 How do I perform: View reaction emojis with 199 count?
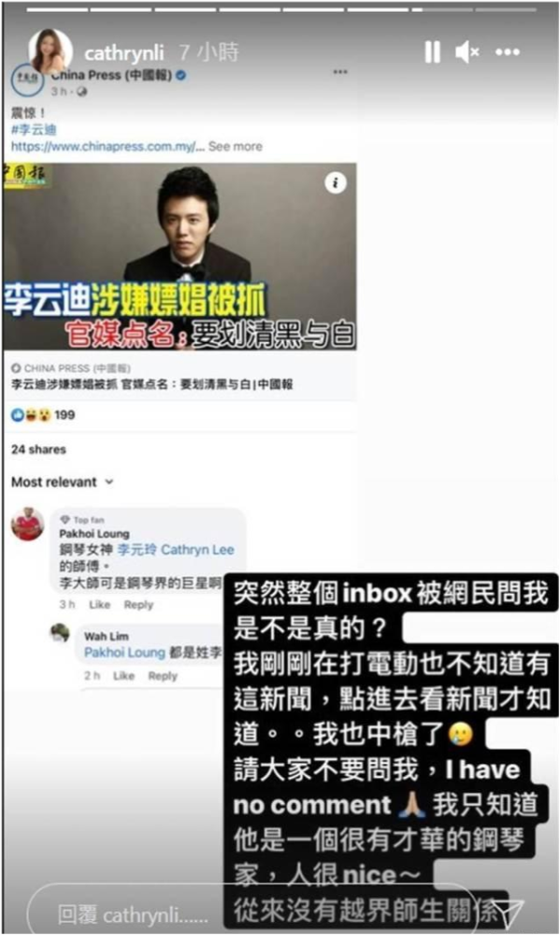pos(42,415)
